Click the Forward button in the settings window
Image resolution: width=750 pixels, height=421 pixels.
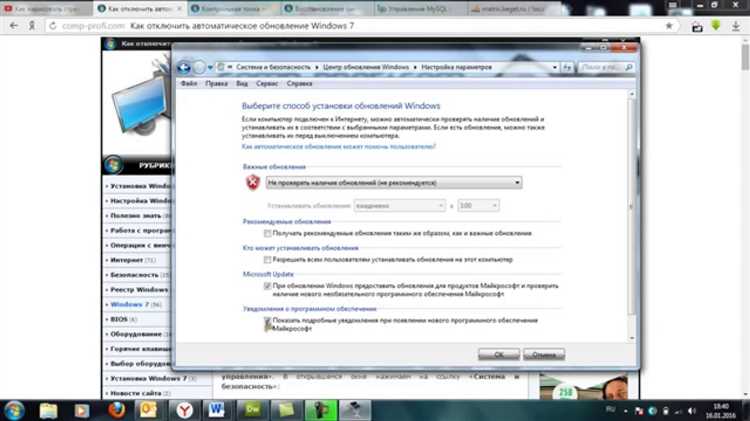(x=199, y=67)
